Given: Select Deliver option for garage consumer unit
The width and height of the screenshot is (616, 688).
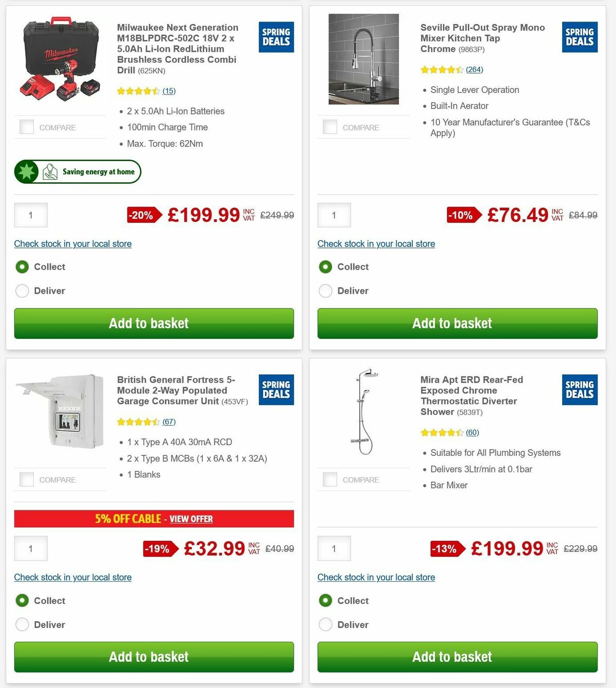Looking at the screenshot, I should point(22,624).
